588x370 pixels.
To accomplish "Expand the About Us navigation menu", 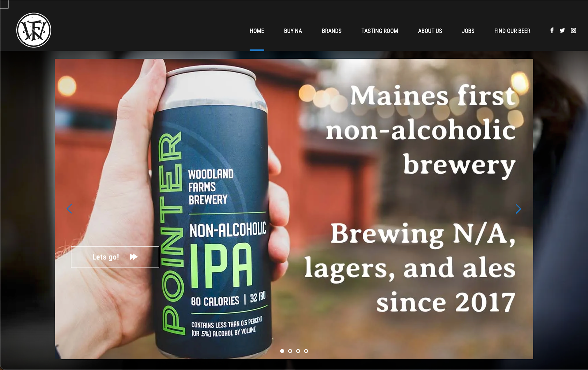I will (430, 31).
